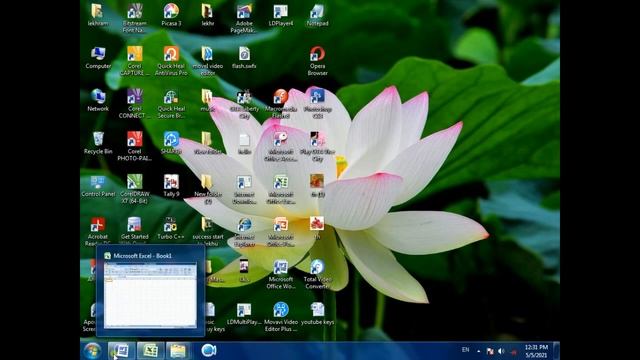Viewport: 640px width, 360px height.
Task: Open the Picasa 3 shortcut
Action: 171,15
